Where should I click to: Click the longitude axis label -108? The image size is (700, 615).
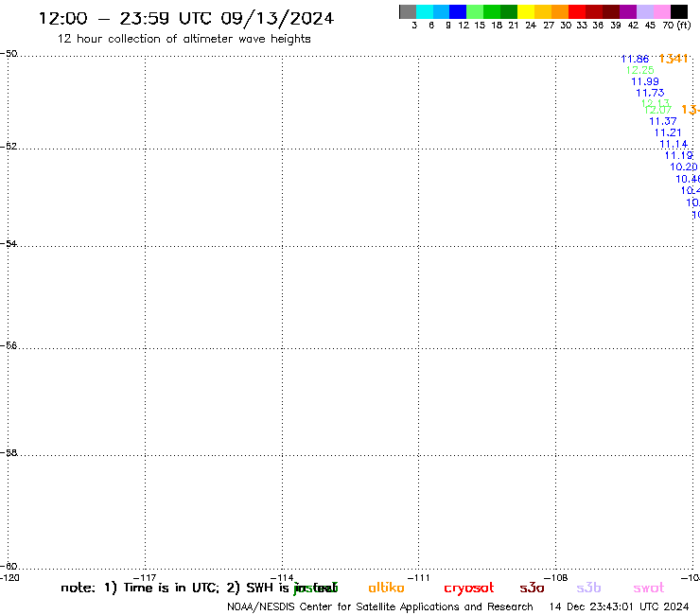tap(556, 578)
